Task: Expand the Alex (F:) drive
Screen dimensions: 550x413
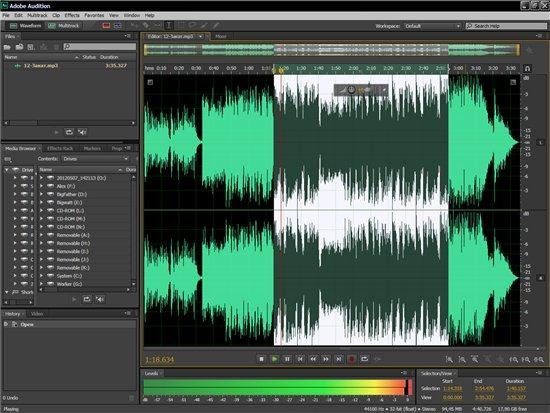Action: (x=41, y=186)
